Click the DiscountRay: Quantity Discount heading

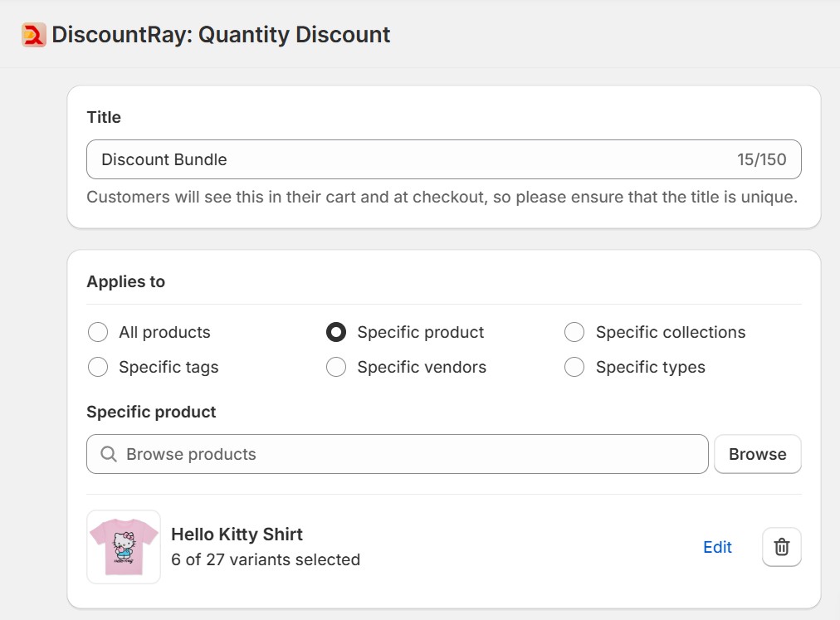(221, 35)
